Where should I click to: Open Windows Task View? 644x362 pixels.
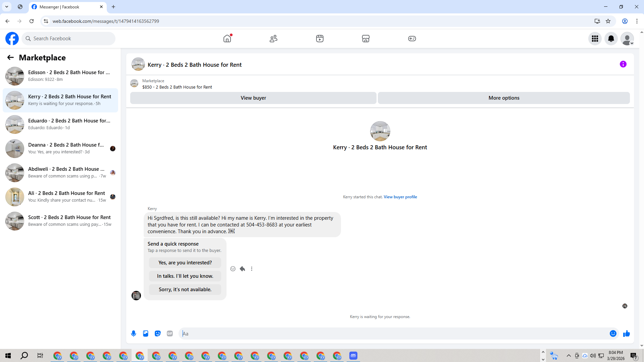pyautogui.click(x=40, y=356)
